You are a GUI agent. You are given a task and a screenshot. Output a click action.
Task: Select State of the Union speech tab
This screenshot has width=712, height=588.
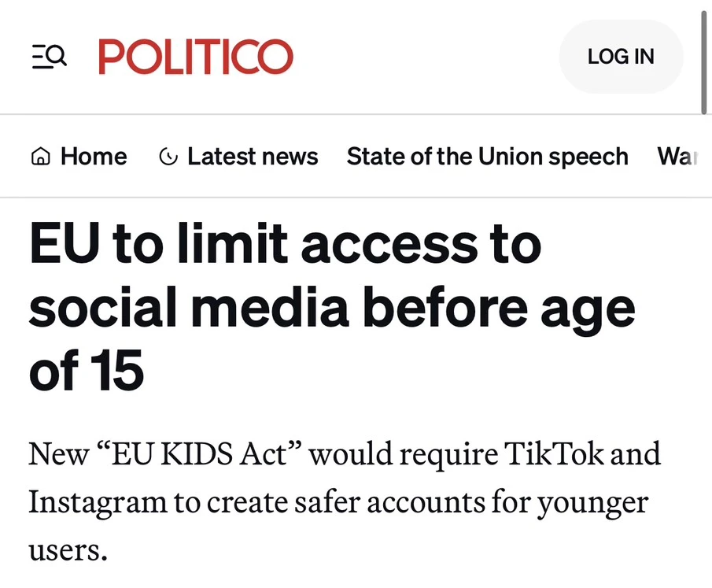(x=487, y=157)
